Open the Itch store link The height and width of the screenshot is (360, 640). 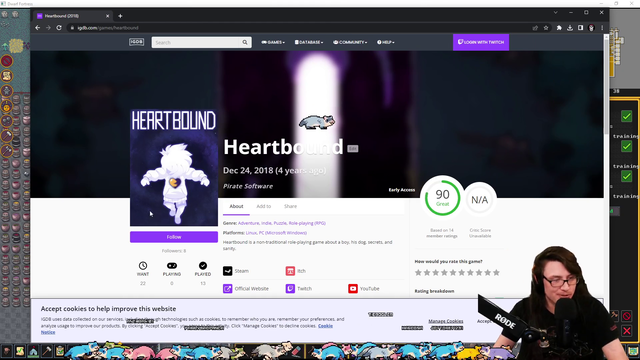pyautogui.click(x=296, y=271)
